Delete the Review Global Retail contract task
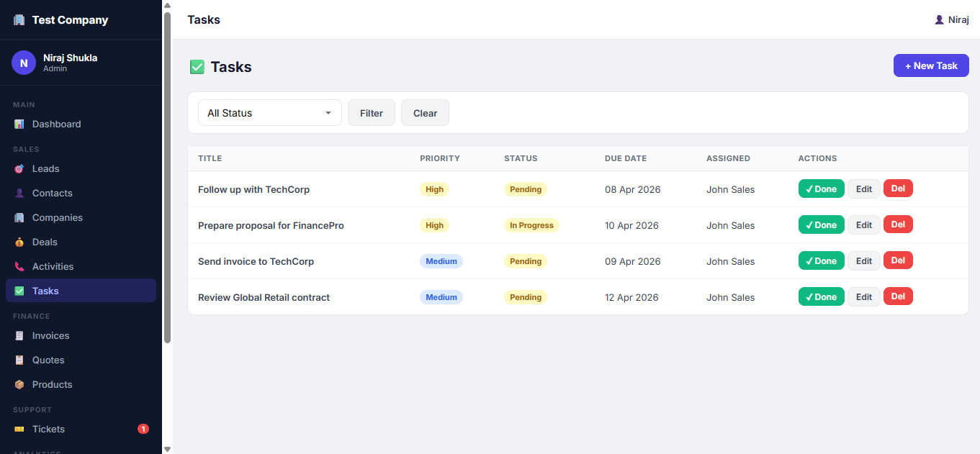The image size is (980, 454). click(897, 297)
